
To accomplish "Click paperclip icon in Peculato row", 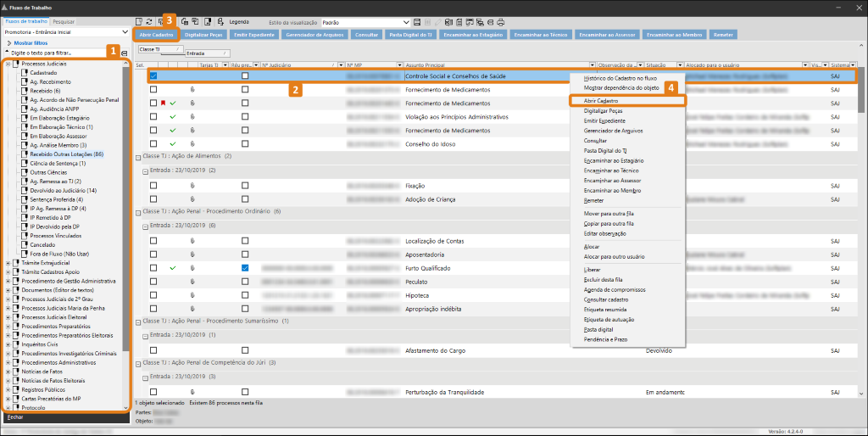I will coord(192,282).
